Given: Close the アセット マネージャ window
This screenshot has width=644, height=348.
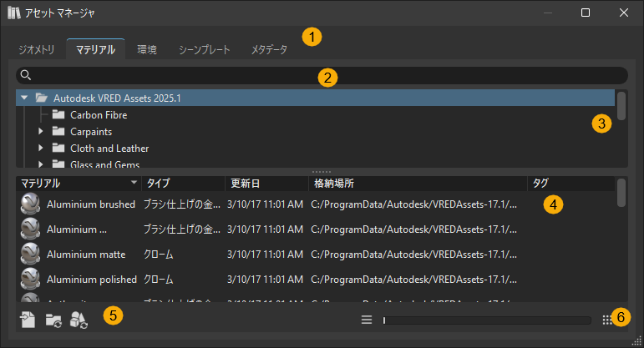Looking at the screenshot, I should (623, 13).
